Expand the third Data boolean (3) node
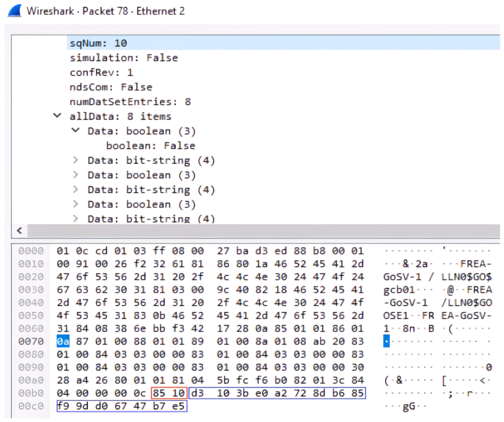This screenshot has width=504, height=422. click(x=75, y=204)
